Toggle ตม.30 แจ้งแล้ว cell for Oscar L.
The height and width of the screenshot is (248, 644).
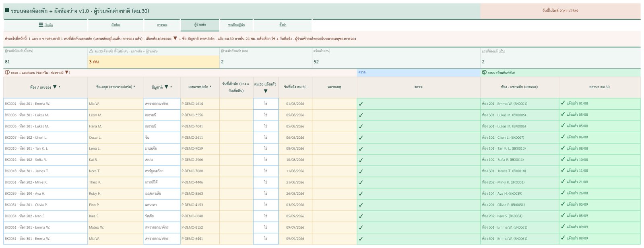[x=266, y=138]
